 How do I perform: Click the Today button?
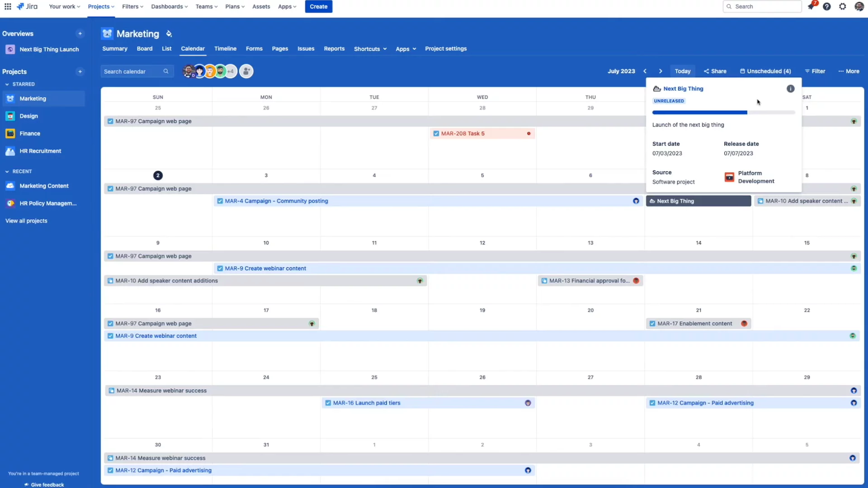pos(683,71)
